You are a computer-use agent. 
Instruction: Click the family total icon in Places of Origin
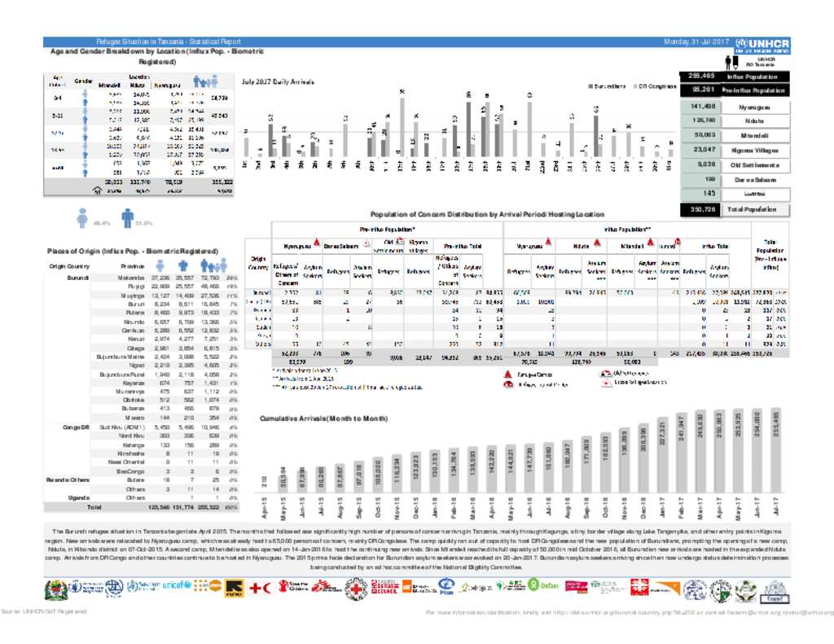click(x=213, y=265)
